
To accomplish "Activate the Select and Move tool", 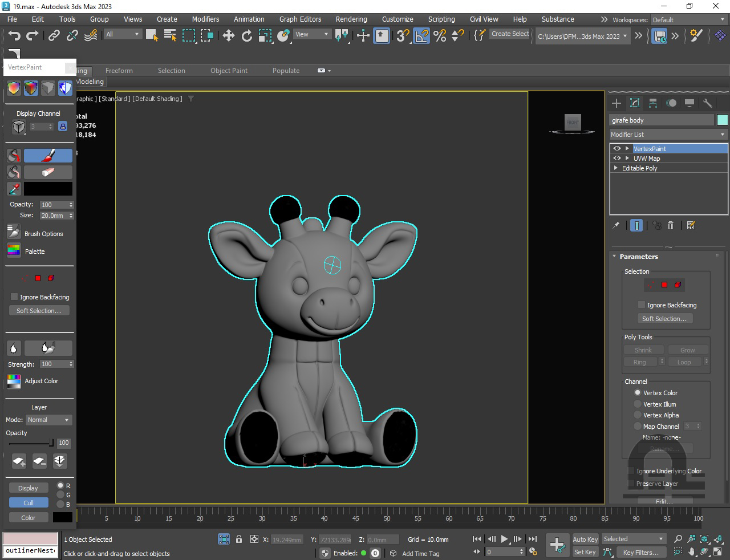I will pos(228,35).
